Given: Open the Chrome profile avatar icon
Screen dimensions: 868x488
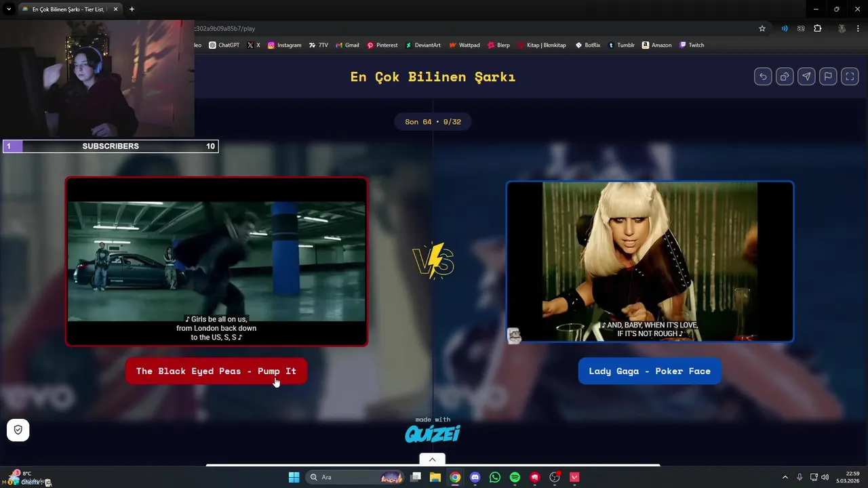Looking at the screenshot, I should pos(842,28).
